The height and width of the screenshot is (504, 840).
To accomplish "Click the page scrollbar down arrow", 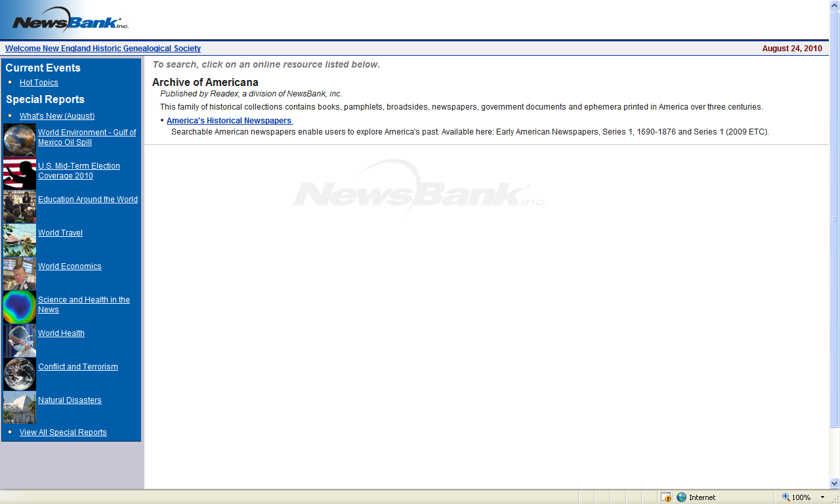I will [835, 483].
